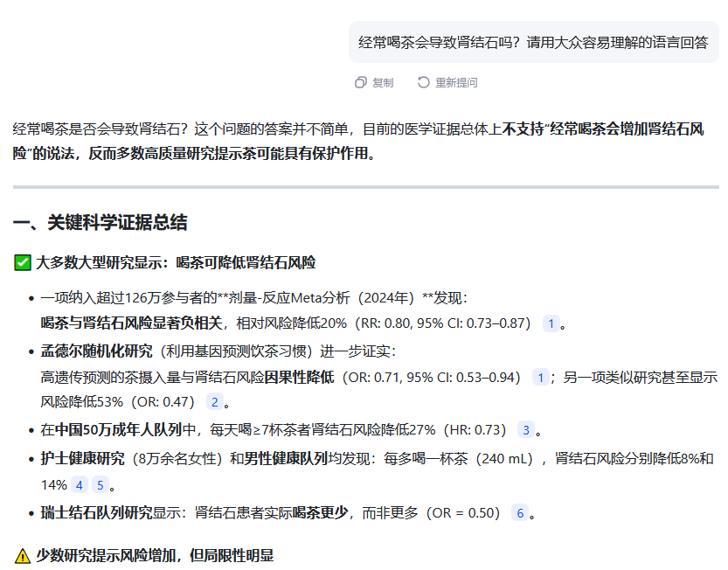Screen dimensions: 728x570
Task: Click the copy icon beside 复制
Action: (361, 82)
